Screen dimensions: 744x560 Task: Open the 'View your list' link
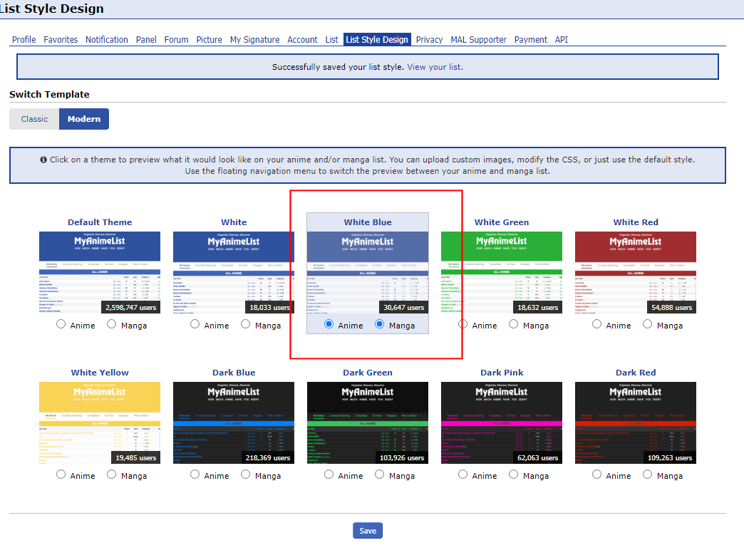pos(435,67)
